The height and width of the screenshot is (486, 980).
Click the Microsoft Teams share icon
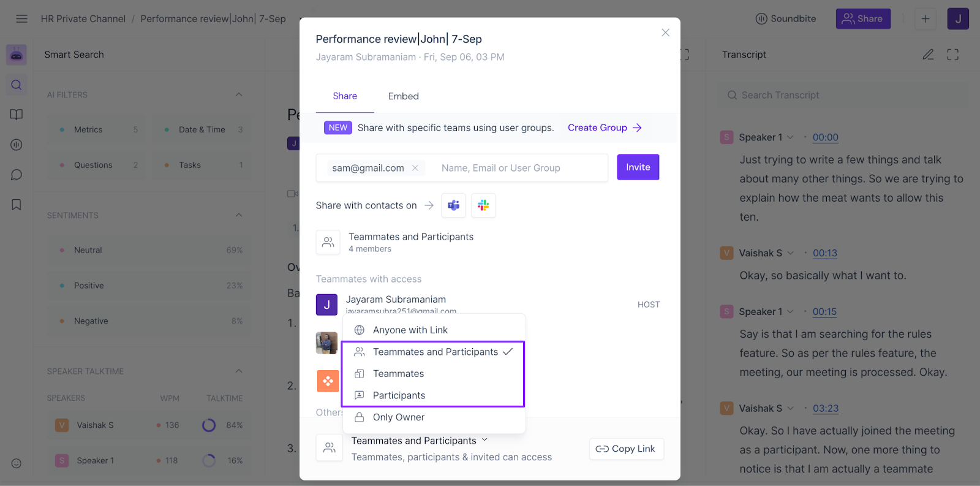[453, 205]
